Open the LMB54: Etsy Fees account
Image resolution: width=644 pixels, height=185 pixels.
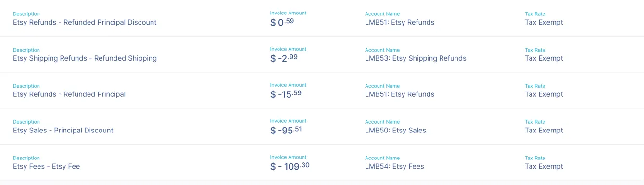(x=394, y=166)
